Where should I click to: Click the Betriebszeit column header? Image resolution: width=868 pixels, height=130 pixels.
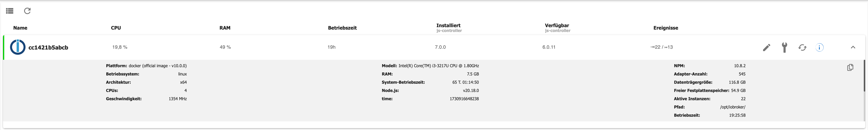click(x=342, y=28)
